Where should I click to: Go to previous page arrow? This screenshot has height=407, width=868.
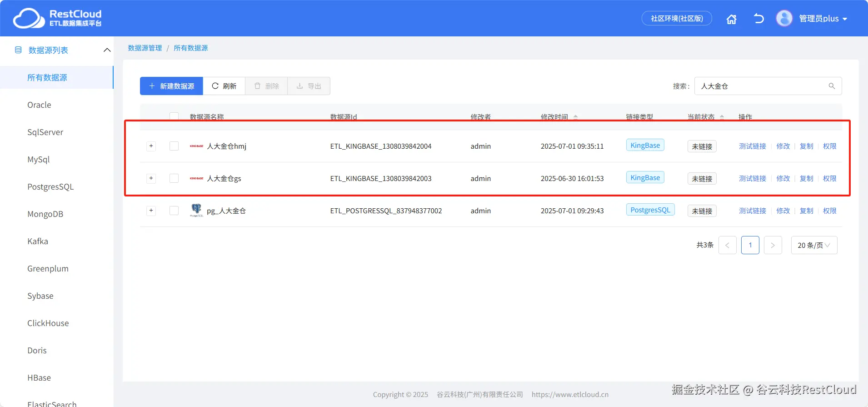point(727,245)
